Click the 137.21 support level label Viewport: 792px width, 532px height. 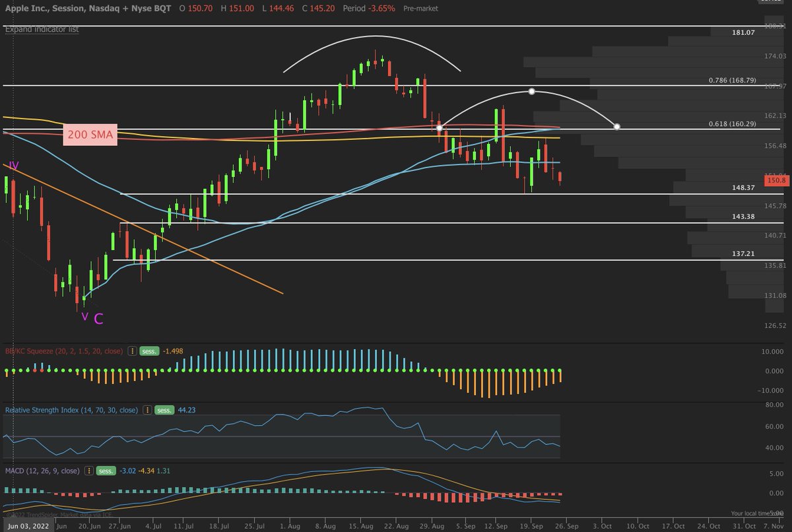pos(743,253)
